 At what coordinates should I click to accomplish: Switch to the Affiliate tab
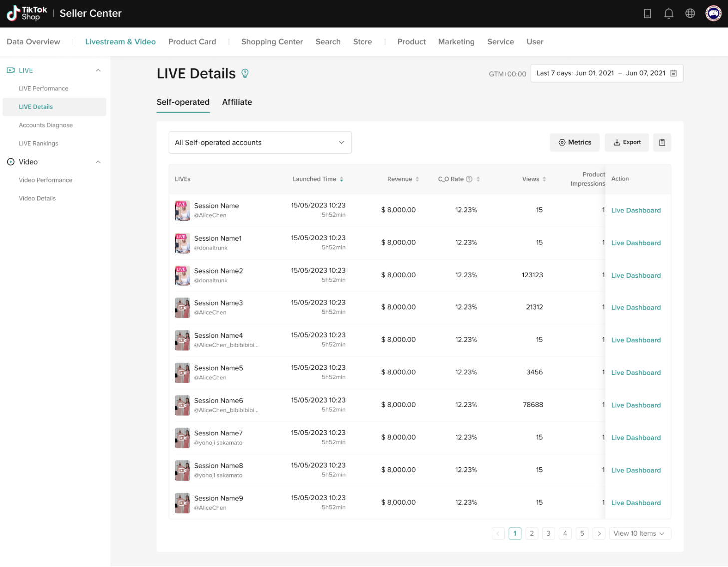pos(237,102)
